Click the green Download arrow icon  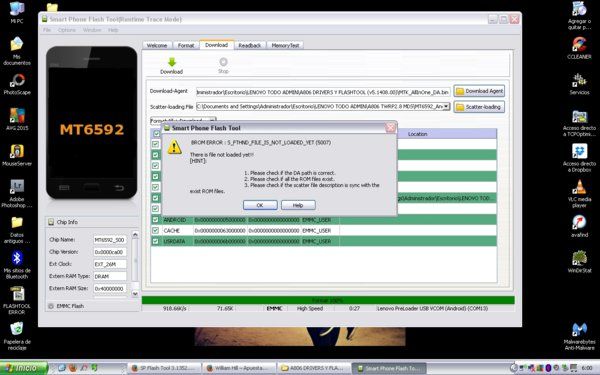tap(172, 62)
